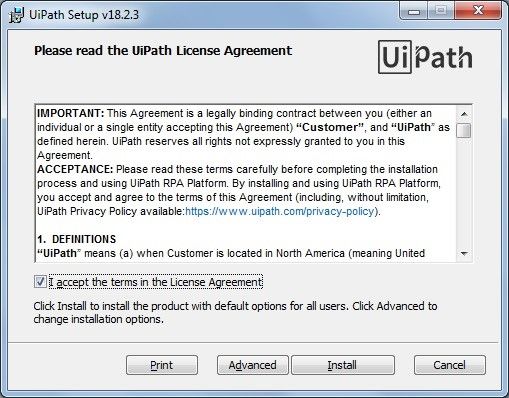This screenshot has height=398, width=509.
Task: Click the Print button
Action: [162, 365]
